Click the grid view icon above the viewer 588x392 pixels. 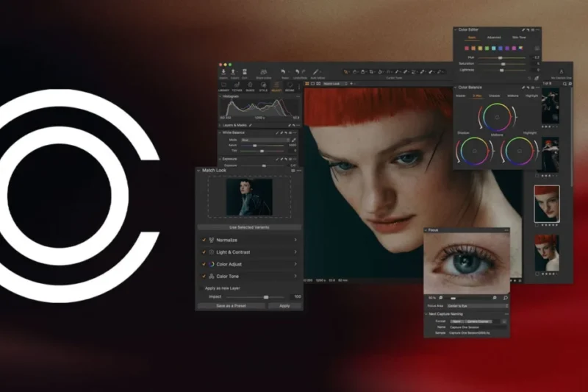point(306,84)
